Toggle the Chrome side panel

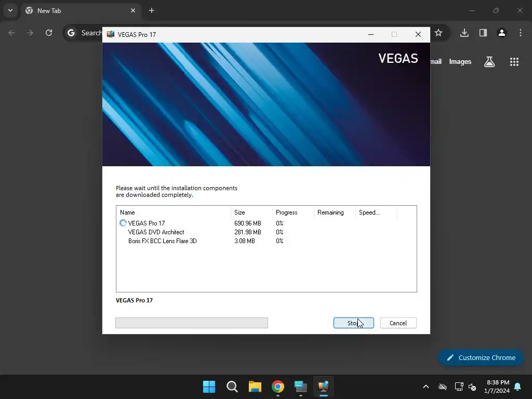tap(483, 33)
